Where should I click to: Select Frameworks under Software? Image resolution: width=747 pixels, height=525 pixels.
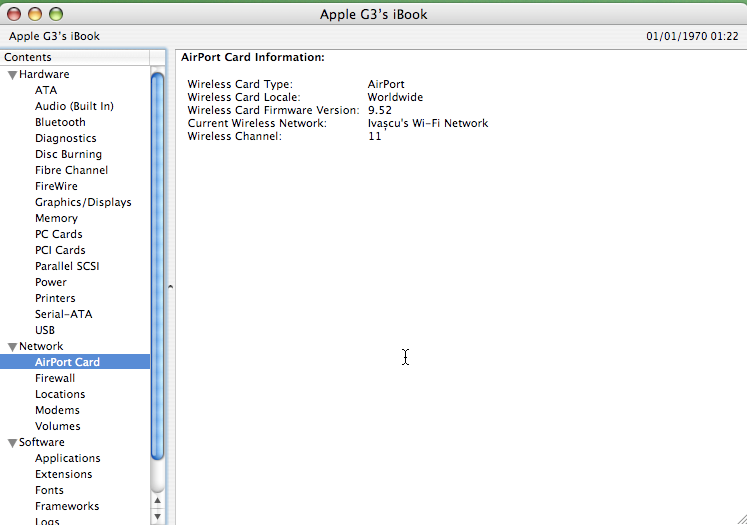(x=67, y=506)
